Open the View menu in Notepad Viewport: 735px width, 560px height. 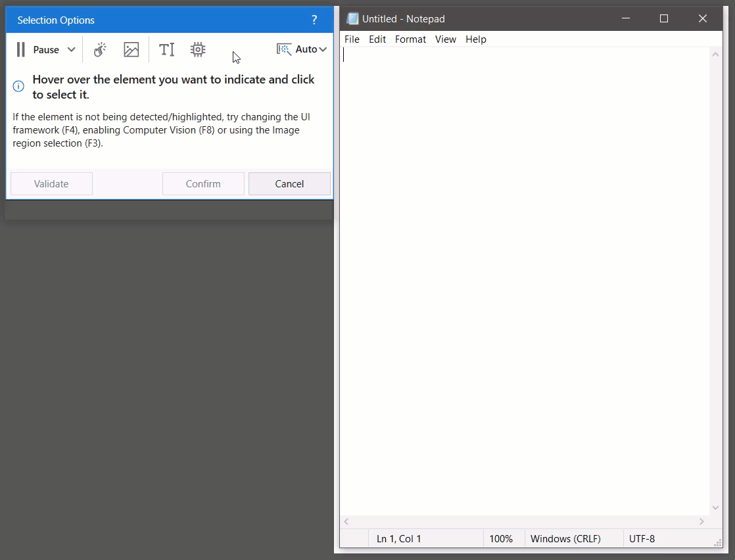445,39
